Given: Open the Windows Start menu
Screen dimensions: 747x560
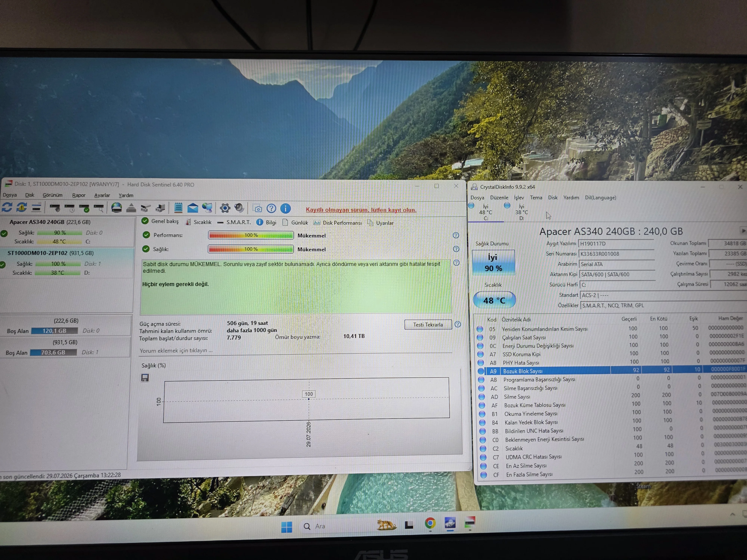Looking at the screenshot, I should point(287,527).
